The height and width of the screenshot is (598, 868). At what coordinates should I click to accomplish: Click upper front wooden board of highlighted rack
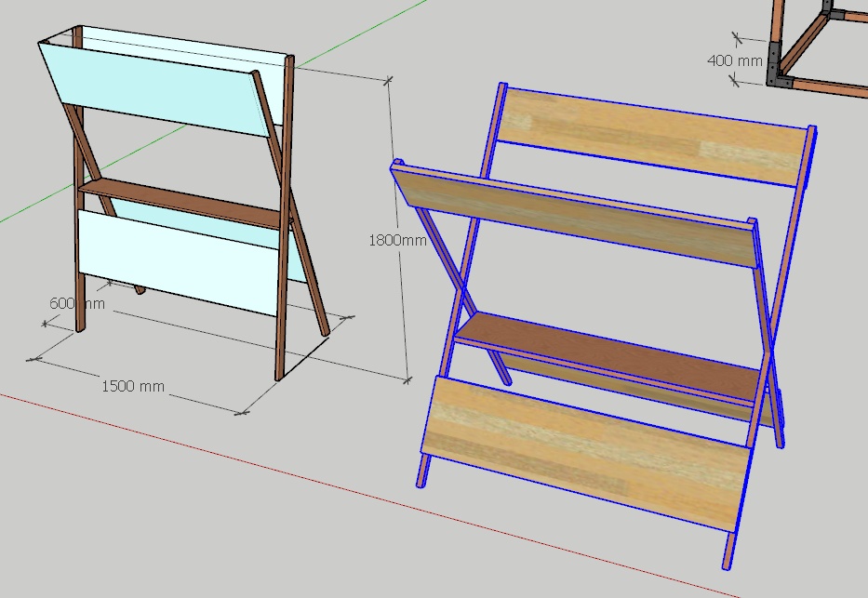[x=577, y=215]
